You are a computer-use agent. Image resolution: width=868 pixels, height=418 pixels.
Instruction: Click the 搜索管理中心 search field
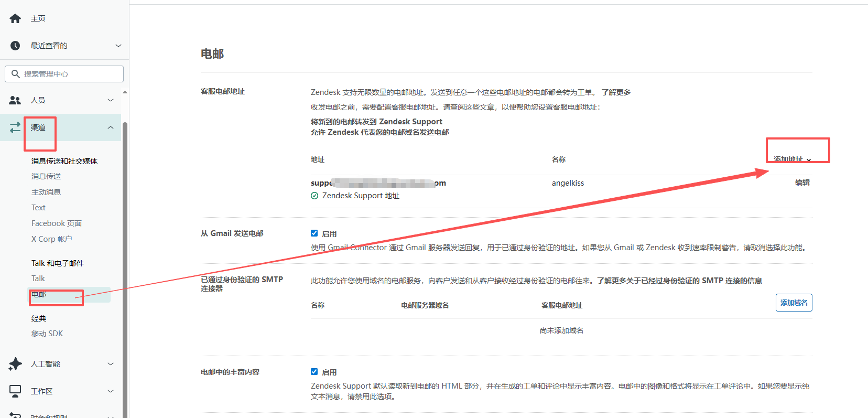[x=71, y=74]
